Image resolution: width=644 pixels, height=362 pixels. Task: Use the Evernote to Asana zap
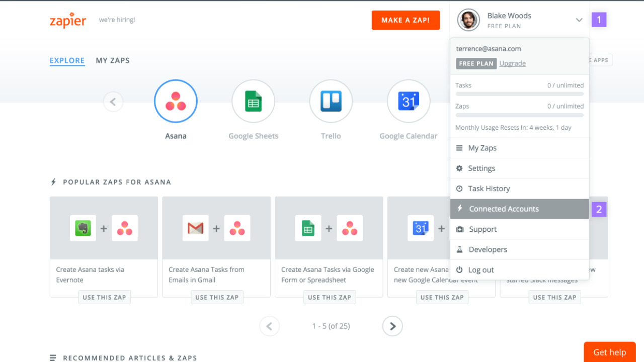pos(104,297)
